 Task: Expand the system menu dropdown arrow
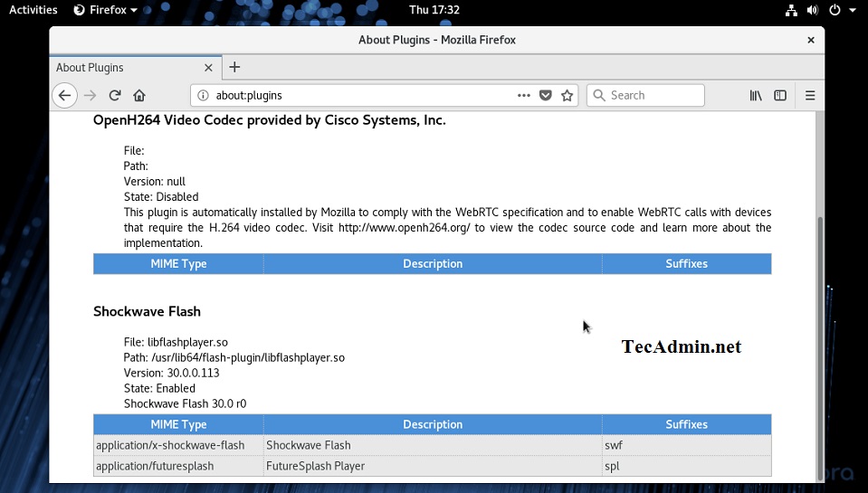(853, 10)
